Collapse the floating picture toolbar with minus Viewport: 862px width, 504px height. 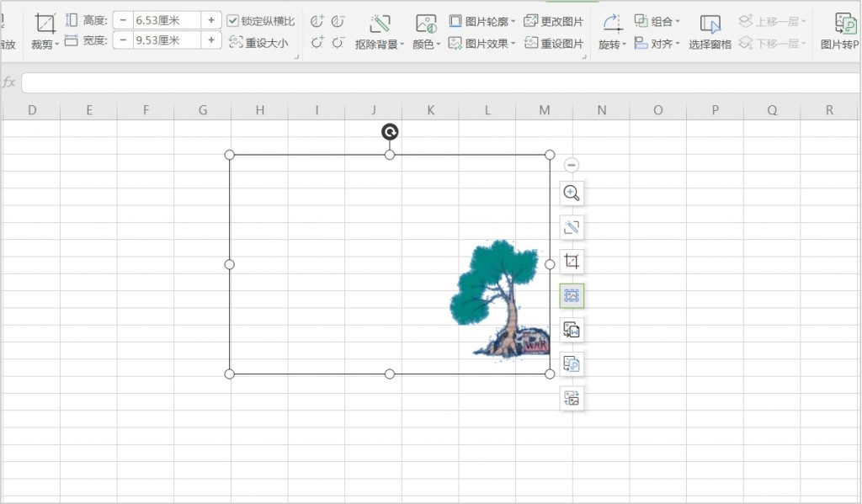(x=572, y=165)
